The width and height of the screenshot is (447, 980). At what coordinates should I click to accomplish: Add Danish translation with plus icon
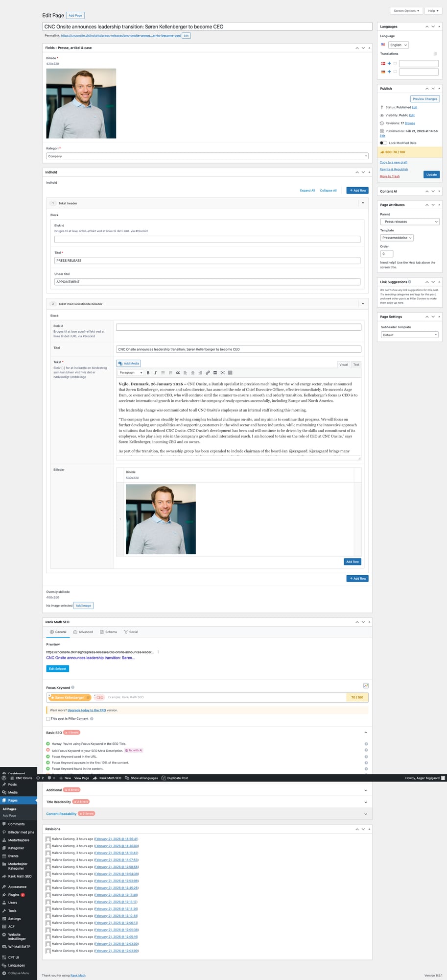point(389,63)
